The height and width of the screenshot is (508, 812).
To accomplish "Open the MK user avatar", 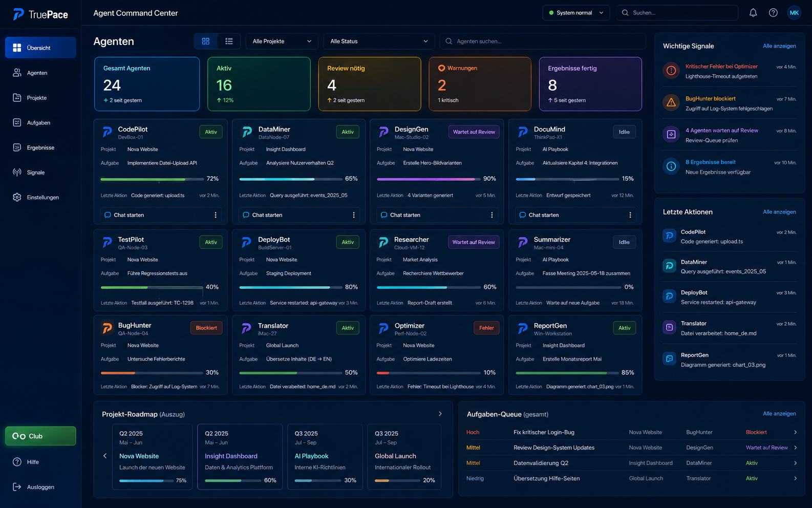I will click(x=794, y=13).
